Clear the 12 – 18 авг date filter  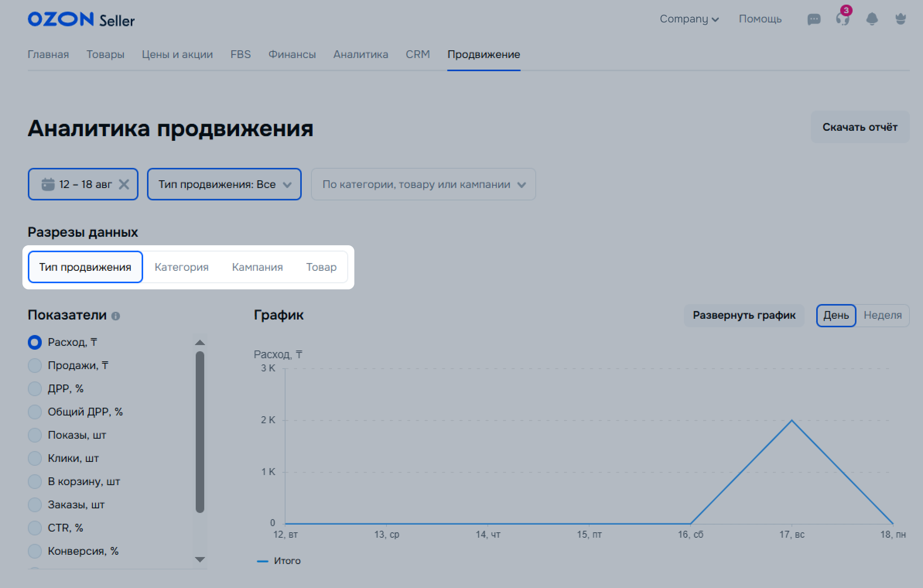[x=124, y=184]
